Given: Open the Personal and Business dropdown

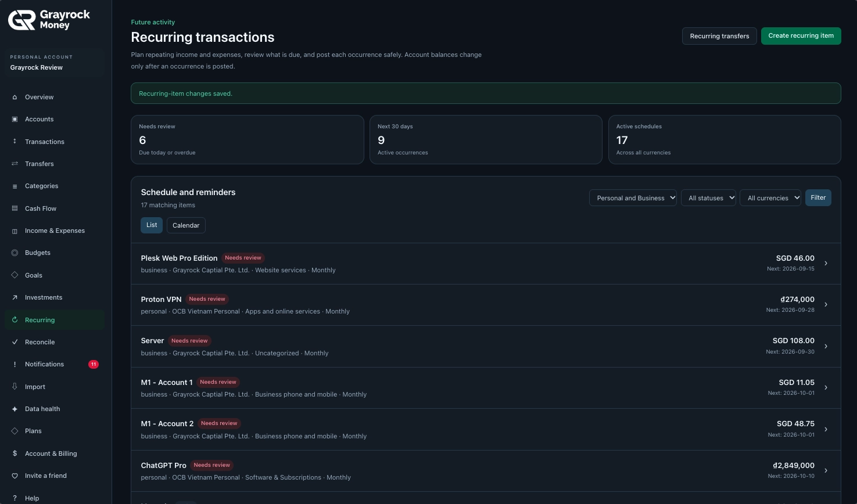Looking at the screenshot, I should tap(633, 198).
